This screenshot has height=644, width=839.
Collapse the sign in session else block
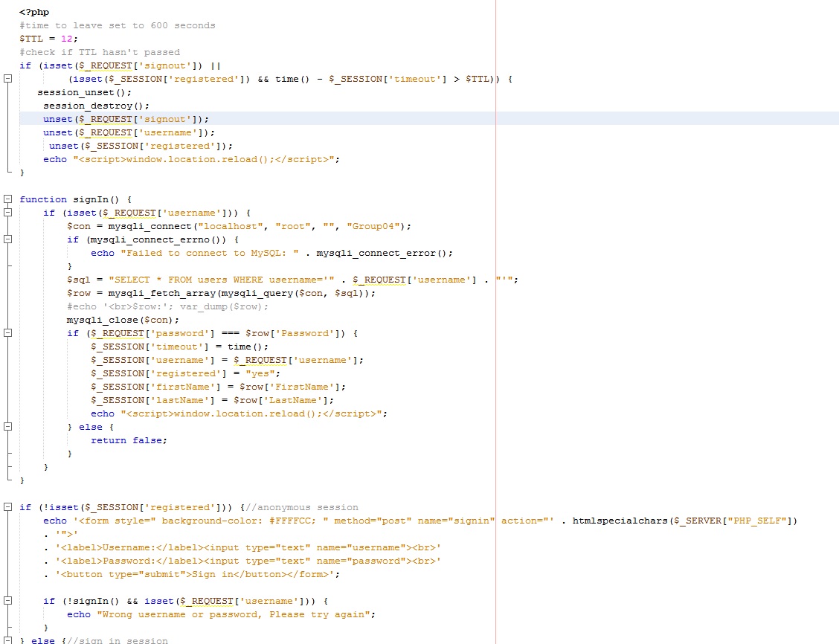click(7, 640)
